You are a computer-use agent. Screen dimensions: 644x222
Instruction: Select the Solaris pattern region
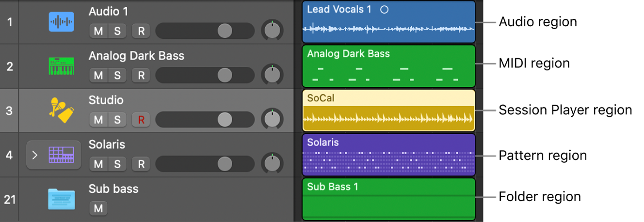(388, 159)
